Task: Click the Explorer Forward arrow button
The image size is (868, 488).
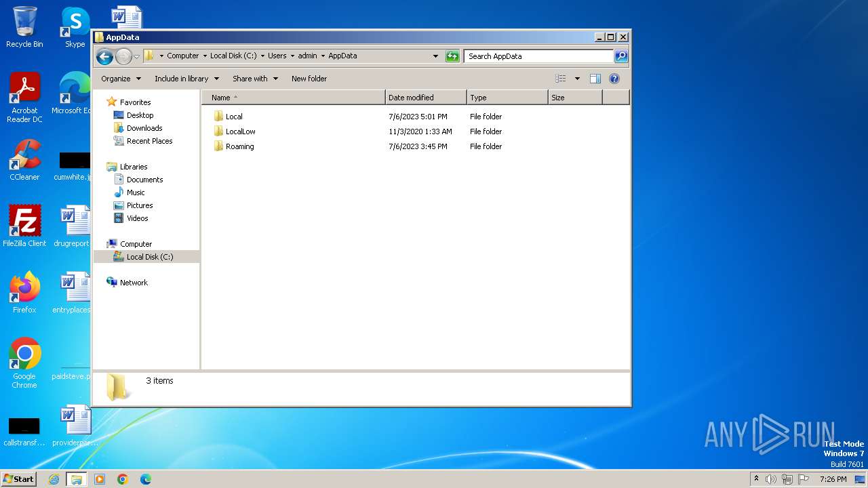Action: pos(123,56)
